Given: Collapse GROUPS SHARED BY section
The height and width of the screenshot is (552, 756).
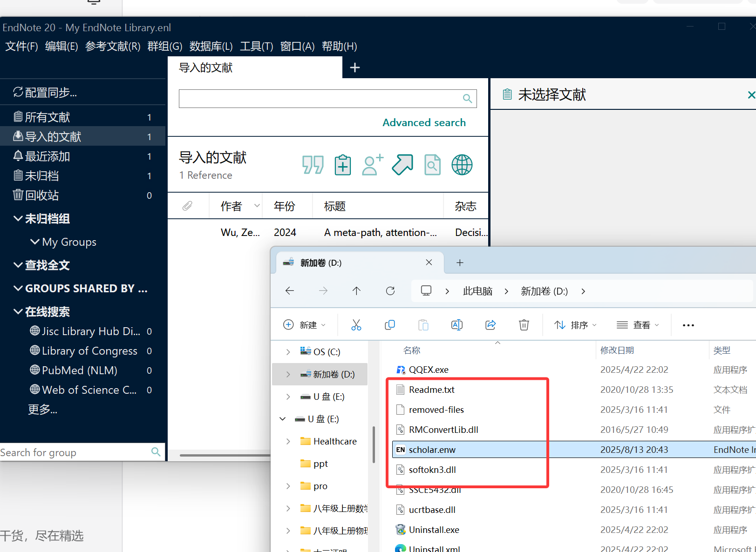Looking at the screenshot, I should pyautogui.click(x=18, y=288).
